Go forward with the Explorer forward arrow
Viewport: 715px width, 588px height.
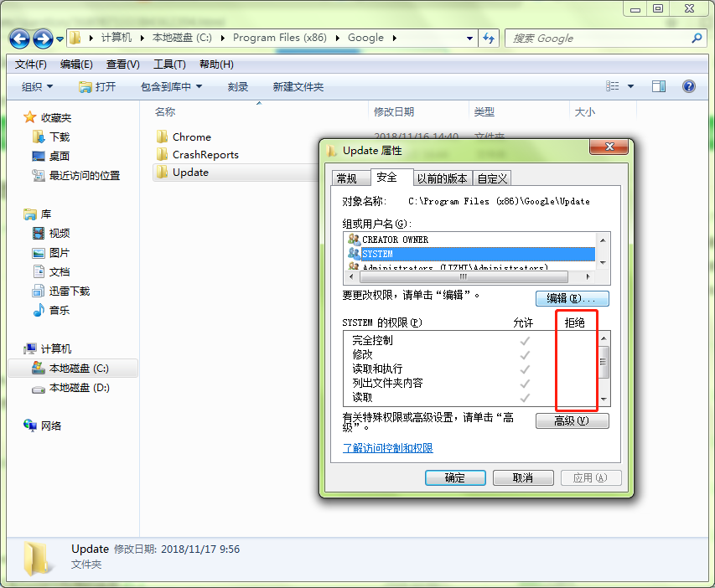point(44,39)
